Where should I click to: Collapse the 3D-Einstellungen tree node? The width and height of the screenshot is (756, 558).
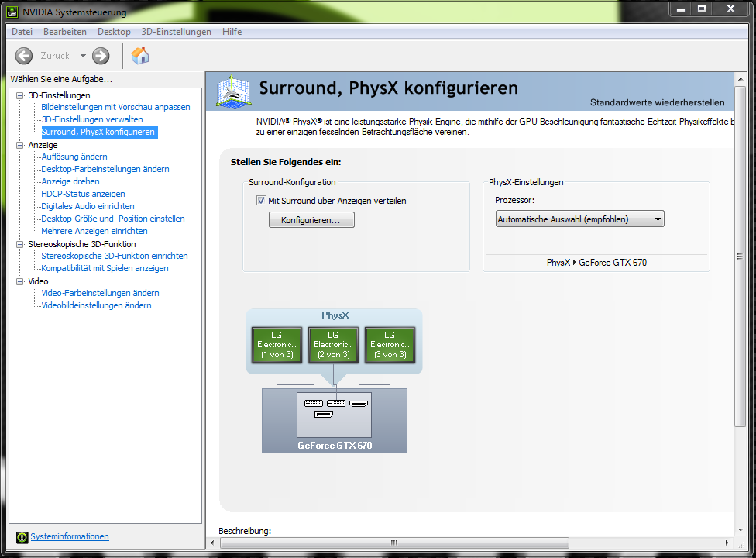pos(20,95)
